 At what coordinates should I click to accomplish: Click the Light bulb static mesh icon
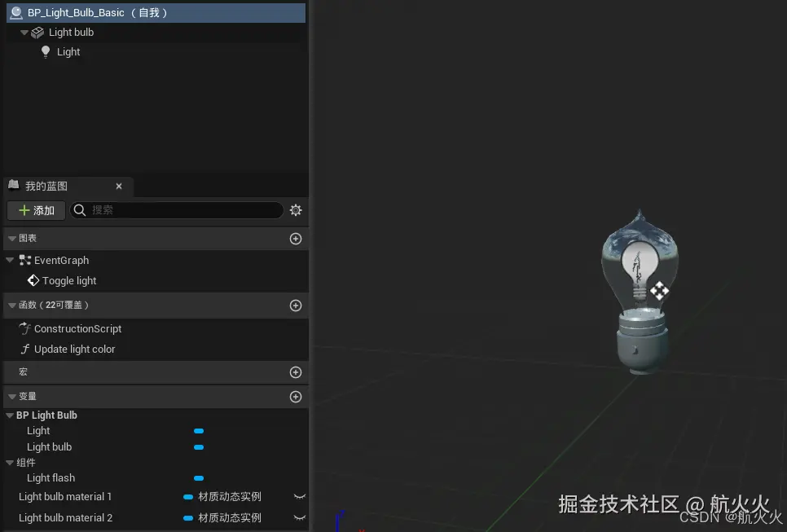click(37, 33)
